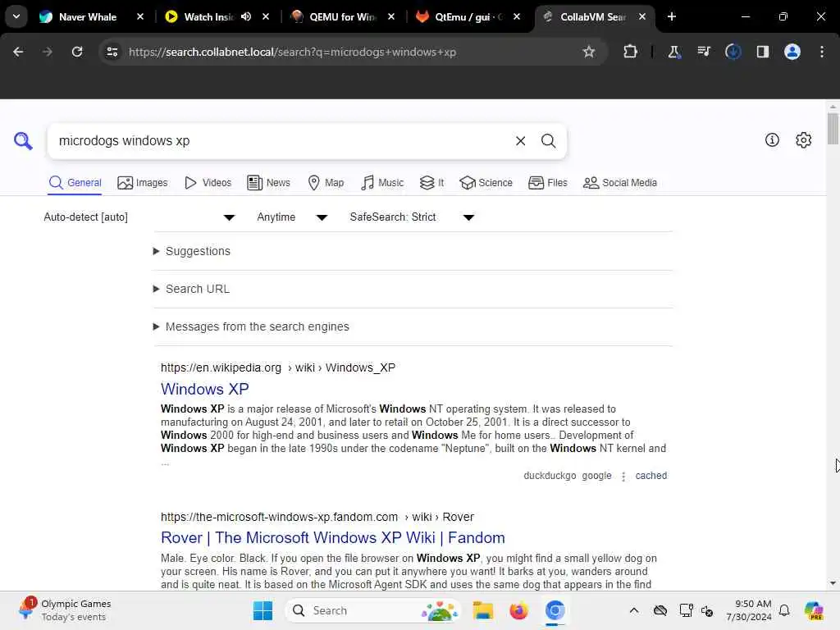Click the en.wikipedia.org result URL
This screenshot has height=630, width=840.
coord(278,367)
